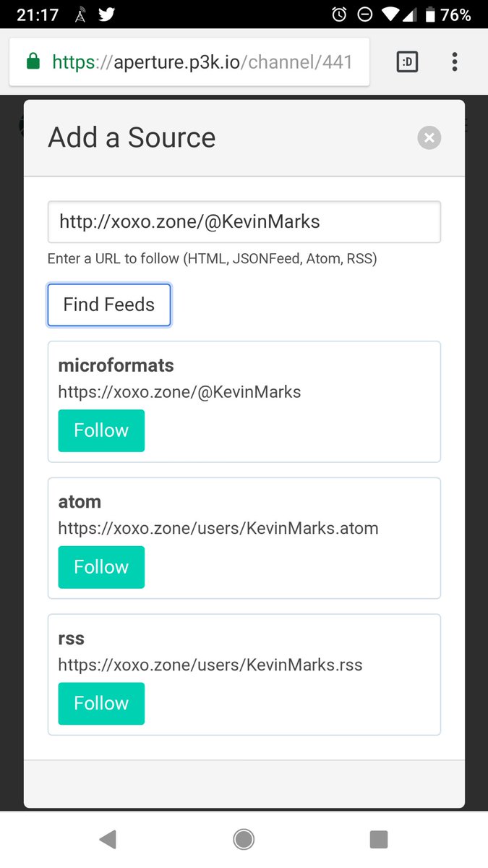The width and height of the screenshot is (488, 868).
Task: Open Chrome's three-dot overflow menu
Action: click(x=454, y=61)
